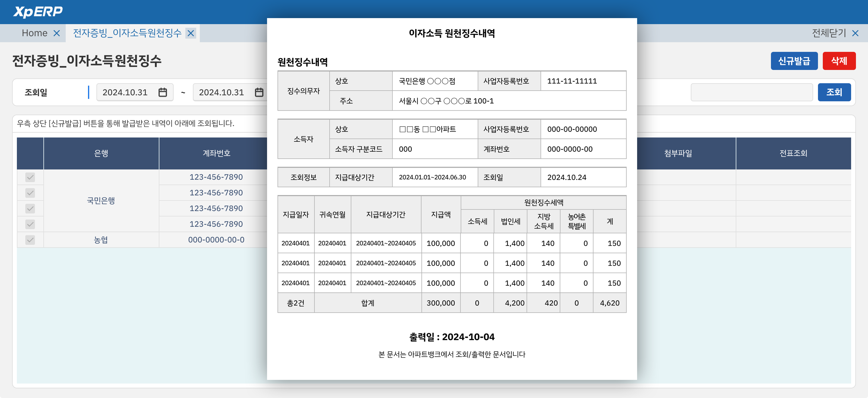Click the XpERP logo

point(37,11)
